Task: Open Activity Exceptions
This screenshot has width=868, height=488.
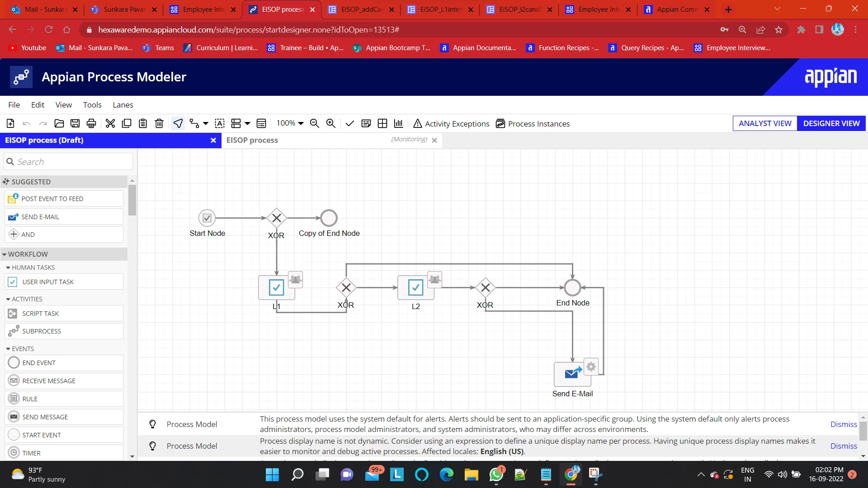Action: coord(451,124)
